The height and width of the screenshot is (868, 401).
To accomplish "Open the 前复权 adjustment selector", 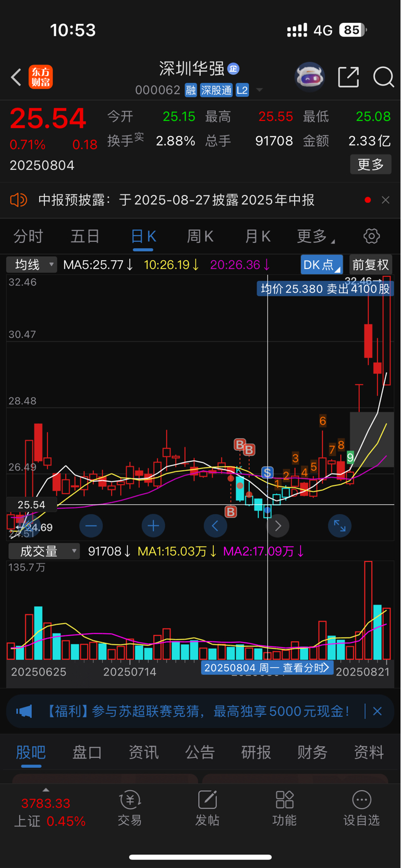I will pyautogui.click(x=371, y=265).
